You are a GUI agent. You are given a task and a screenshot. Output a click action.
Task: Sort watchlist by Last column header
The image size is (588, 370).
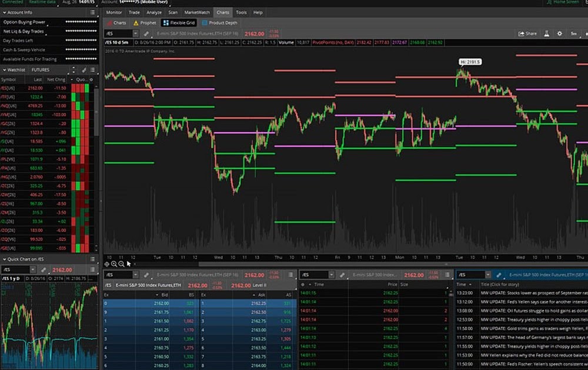tap(35, 79)
